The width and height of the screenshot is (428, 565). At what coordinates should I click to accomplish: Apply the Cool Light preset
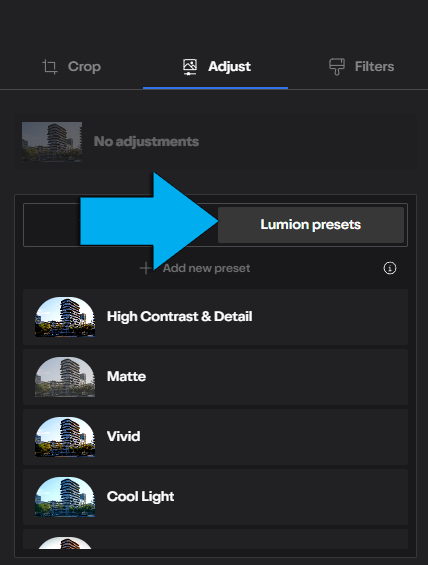(215, 497)
